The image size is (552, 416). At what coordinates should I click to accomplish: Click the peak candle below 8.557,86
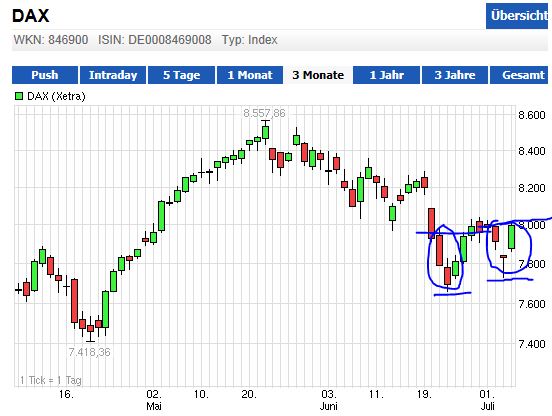266,133
